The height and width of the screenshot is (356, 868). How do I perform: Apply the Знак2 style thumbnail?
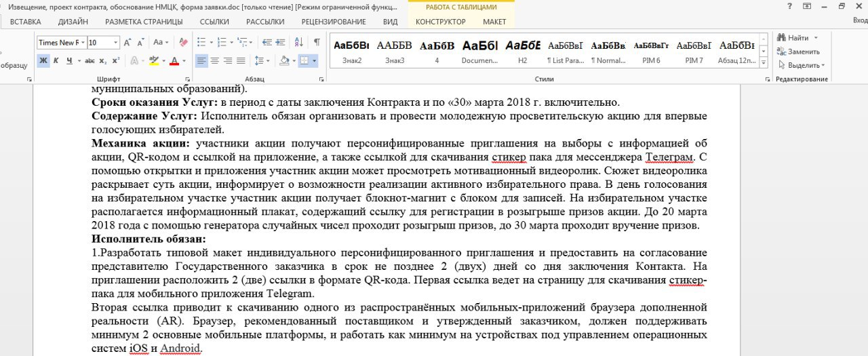[x=351, y=51]
